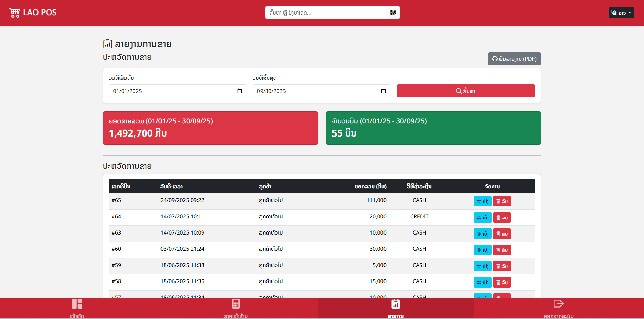This screenshot has height=319, width=644.
Task: Click the print report PDF button
Action: 514,59
